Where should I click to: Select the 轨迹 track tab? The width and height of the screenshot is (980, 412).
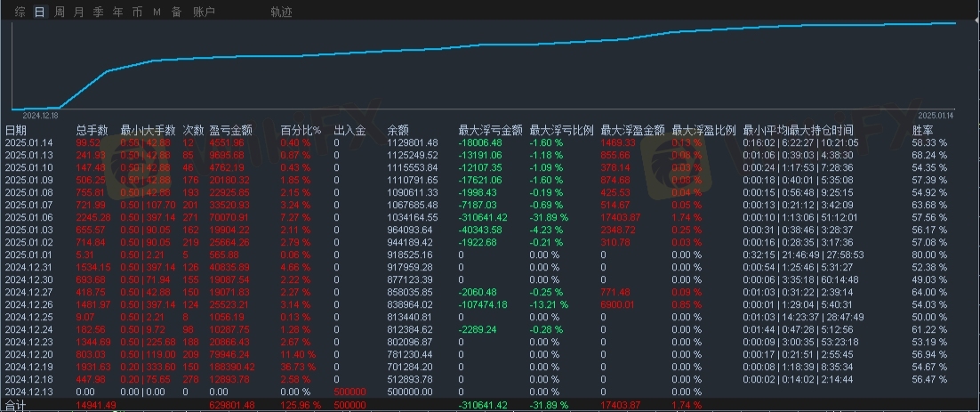pyautogui.click(x=281, y=12)
